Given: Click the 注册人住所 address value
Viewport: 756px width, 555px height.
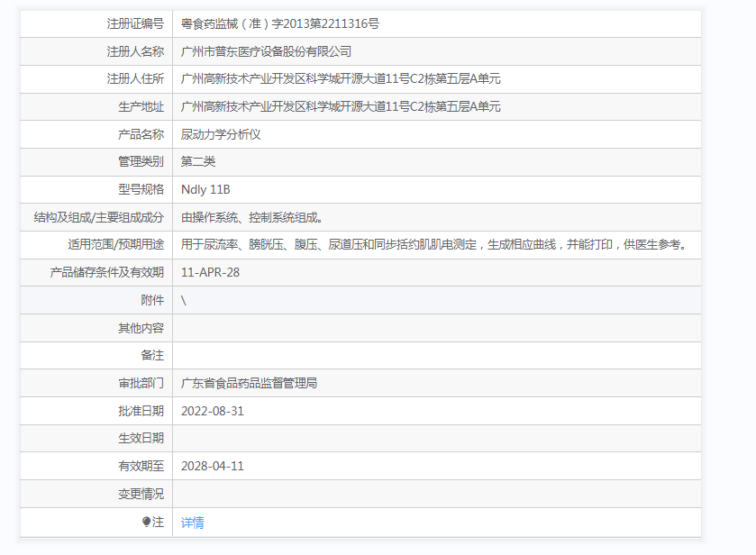Looking at the screenshot, I should [341, 78].
